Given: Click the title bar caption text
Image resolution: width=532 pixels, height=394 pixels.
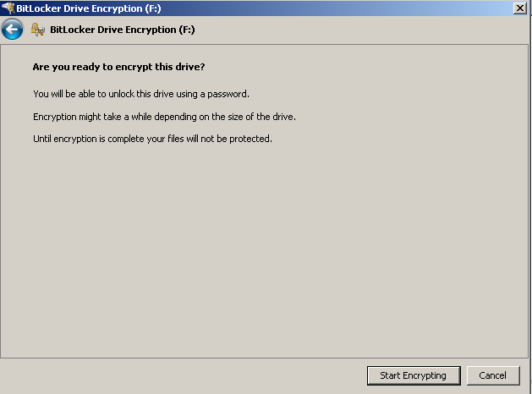Looking at the screenshot, I should click(x=89, y=8).
